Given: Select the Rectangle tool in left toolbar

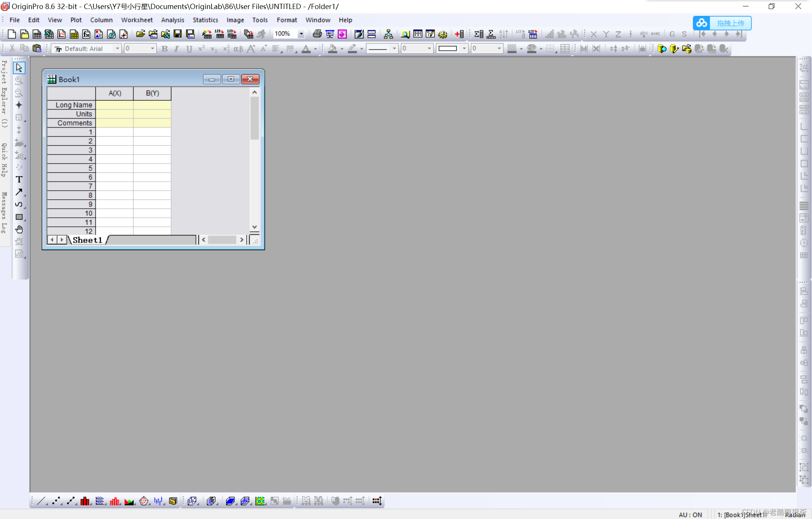Looking at the screenshot, I should tap(19, 217).
